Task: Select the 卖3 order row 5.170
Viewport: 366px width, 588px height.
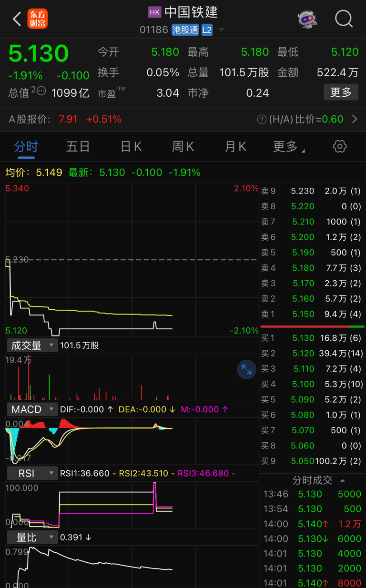Action: (312, 283)
